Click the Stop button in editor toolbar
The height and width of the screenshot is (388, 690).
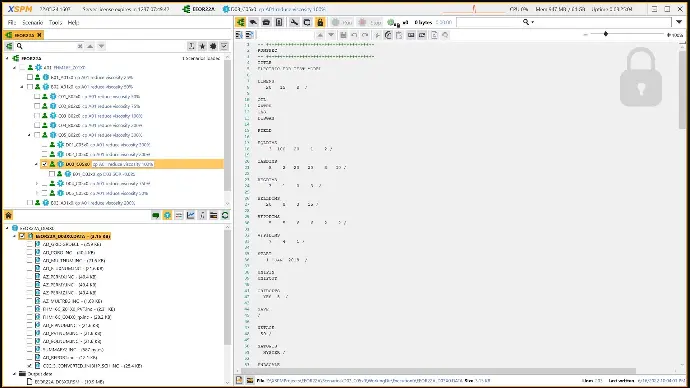click(x=370, y=22)
